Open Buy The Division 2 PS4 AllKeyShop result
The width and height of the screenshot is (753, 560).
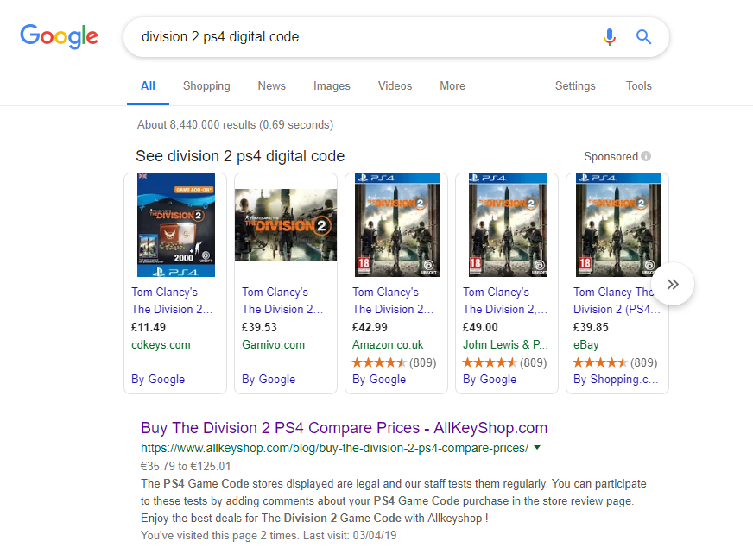344,428
